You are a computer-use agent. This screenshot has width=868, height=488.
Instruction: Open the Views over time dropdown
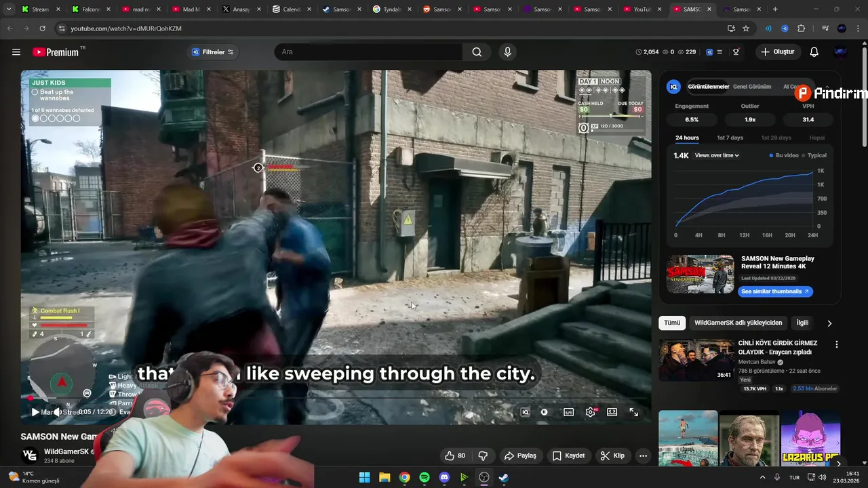(717, 155)
